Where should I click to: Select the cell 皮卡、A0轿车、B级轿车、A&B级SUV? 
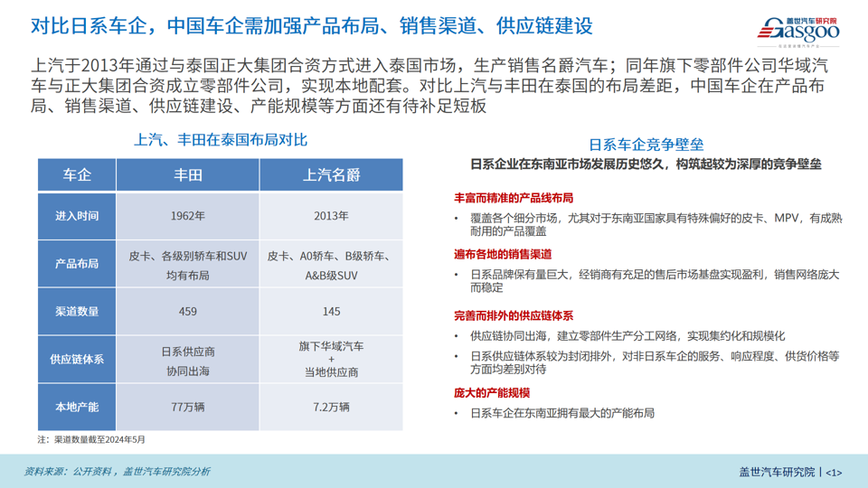point(331,266)
